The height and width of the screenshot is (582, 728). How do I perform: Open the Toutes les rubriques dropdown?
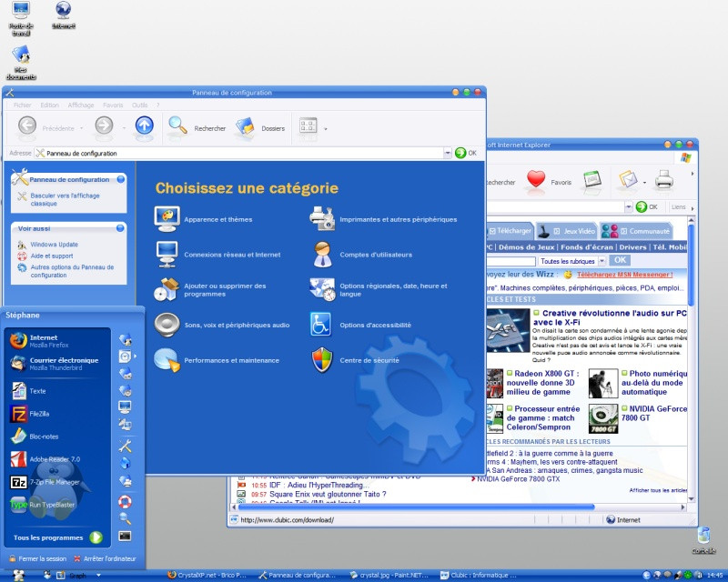pyautogui.click(x=602, y=260)
